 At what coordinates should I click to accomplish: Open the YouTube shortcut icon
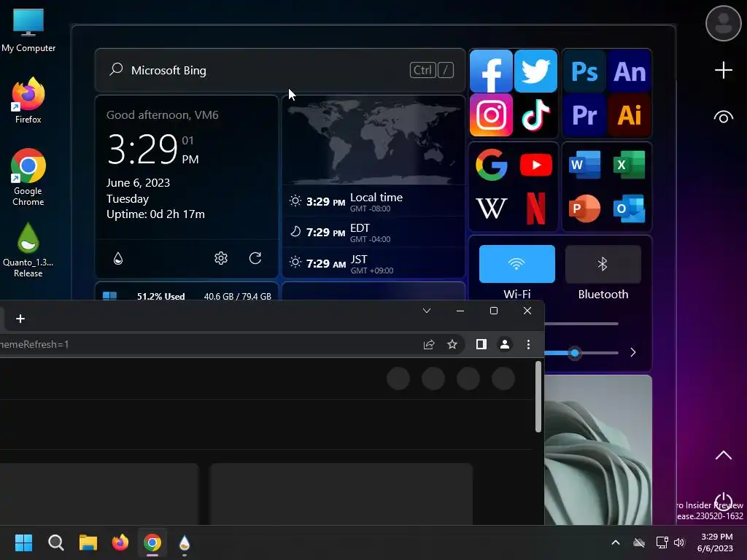[x=536, y=165]
